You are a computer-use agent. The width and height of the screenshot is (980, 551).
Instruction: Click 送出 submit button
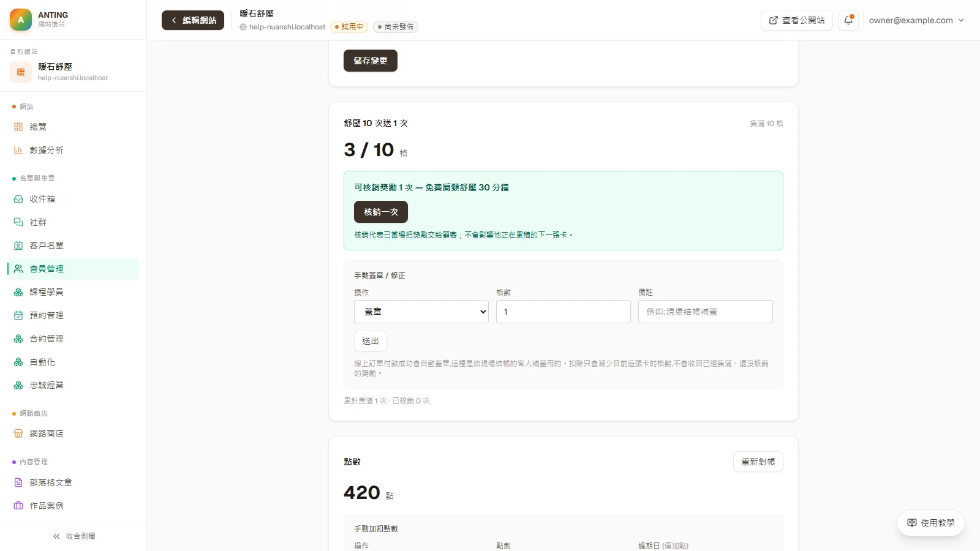point(371,341)
